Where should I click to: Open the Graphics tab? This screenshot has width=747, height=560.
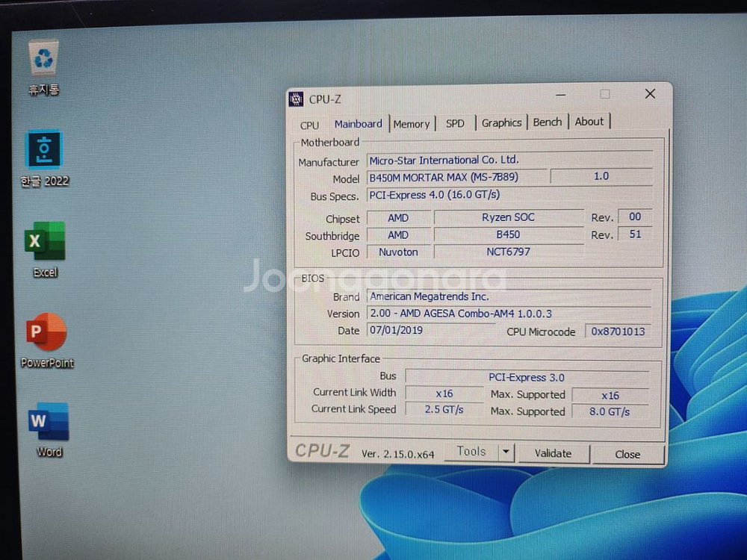click(x=501, y=122)
